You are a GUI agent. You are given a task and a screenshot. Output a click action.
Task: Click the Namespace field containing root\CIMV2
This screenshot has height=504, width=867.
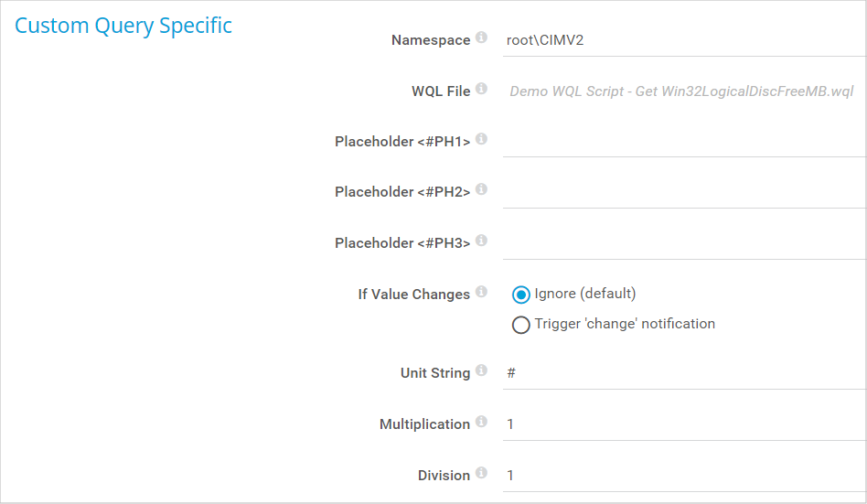pos(682,40)
